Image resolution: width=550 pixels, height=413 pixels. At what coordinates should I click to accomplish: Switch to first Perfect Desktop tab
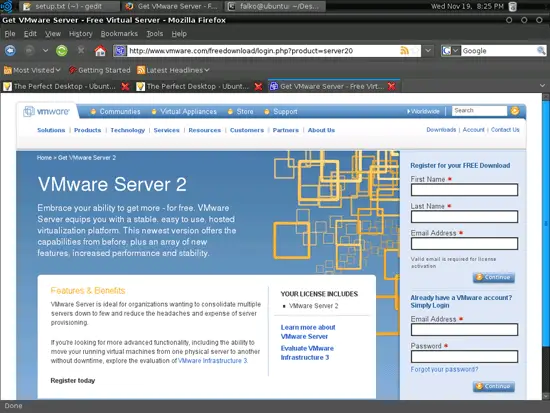tap(64, 86)
